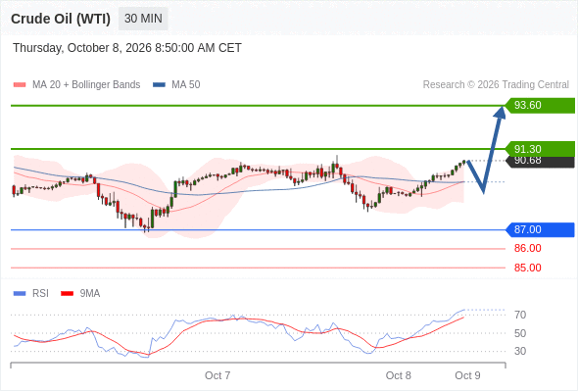Screen dimensions: 578x392
Task: Click the pink MA 20 Bollinger legend swatch
Action: [x=20, y=85]
